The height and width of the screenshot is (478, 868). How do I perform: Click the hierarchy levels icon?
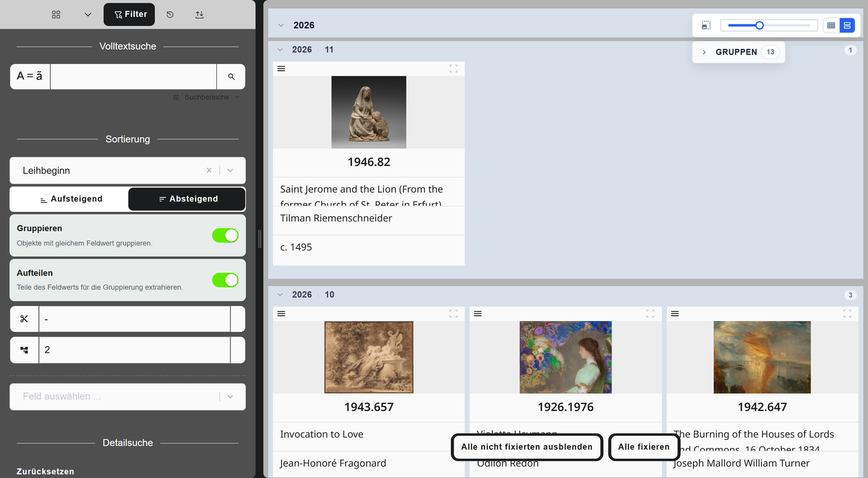click(24, 350)
